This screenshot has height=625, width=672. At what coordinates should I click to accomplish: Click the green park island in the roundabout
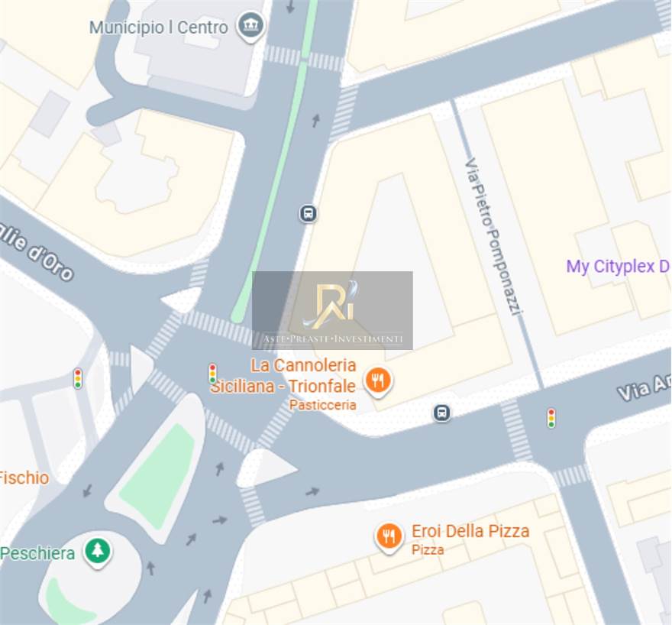pyautogui.click(x=159, y=476)
